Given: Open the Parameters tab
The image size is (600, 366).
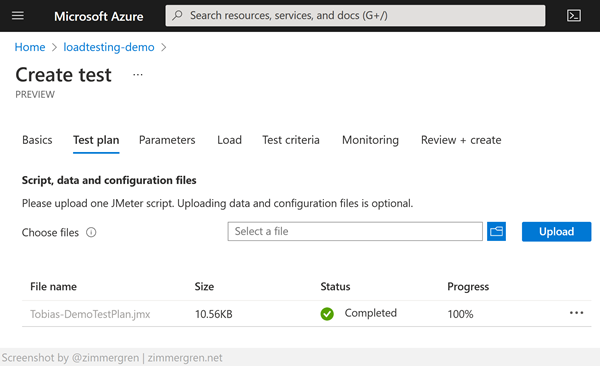Looking at the screenshot, I should [x=167, y=140].
